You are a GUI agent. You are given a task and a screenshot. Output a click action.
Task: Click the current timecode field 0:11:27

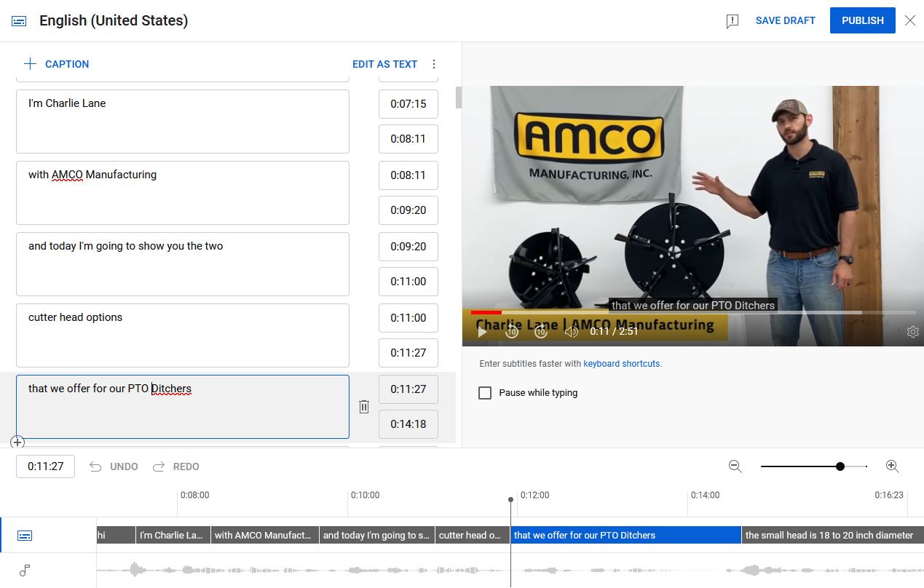tap(45, 466)
